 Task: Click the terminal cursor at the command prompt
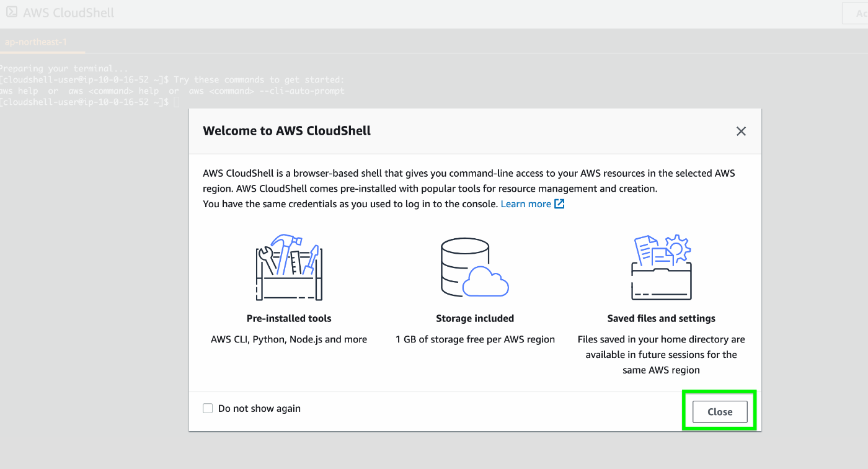point(176,102)
